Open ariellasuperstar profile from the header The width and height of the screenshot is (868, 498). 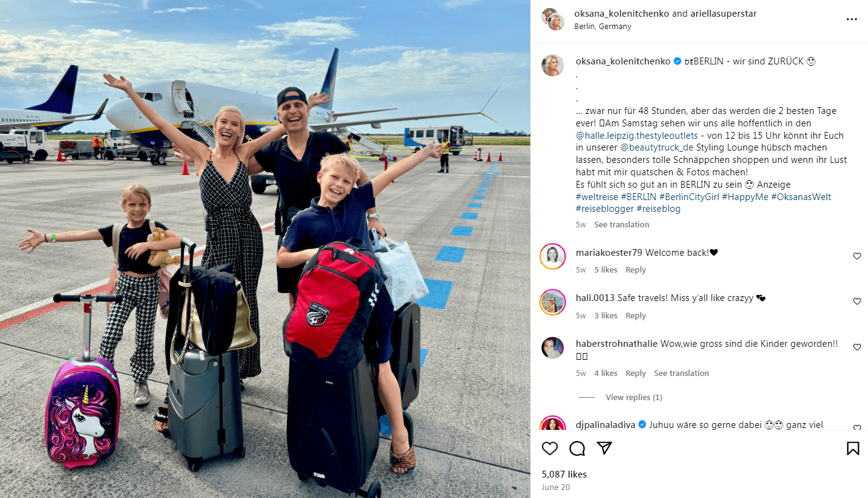click(723, 14)
